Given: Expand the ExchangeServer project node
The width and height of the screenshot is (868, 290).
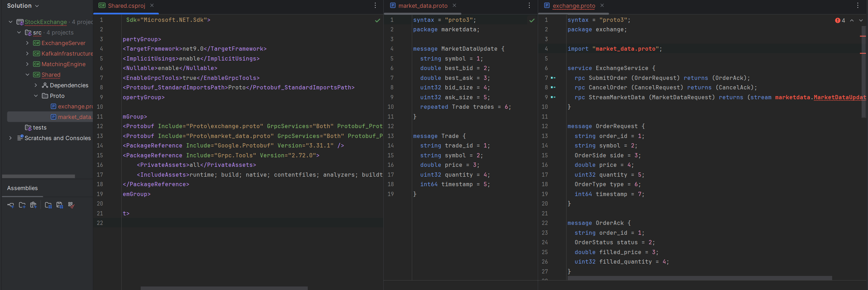Looking at the screenshot, I should click(x=27, y=43).
